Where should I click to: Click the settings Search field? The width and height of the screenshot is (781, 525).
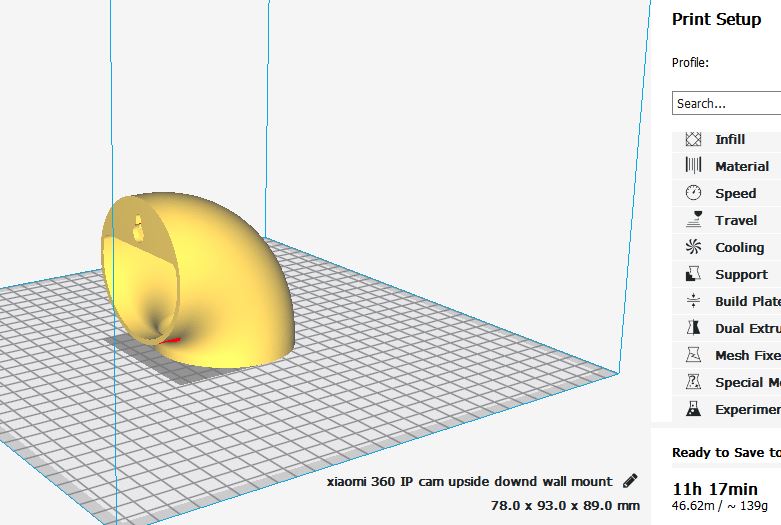(x=727, y=103)
